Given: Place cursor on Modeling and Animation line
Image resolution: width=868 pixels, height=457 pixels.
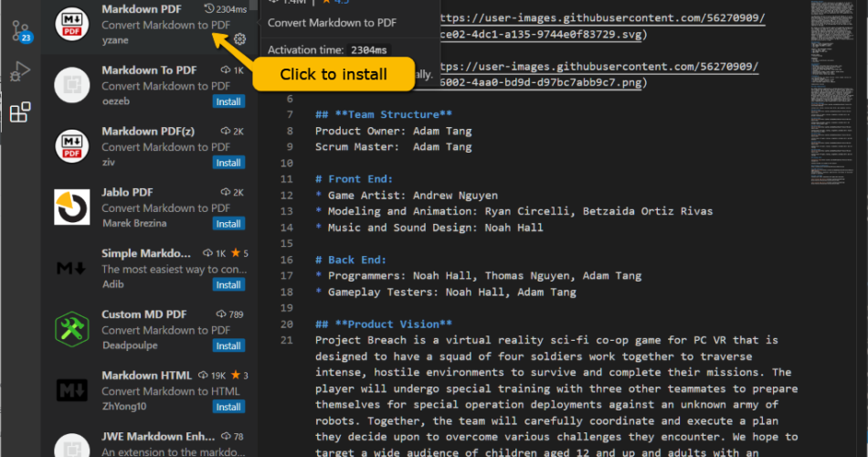Looking at the screenshot, I should click(514, 211).
